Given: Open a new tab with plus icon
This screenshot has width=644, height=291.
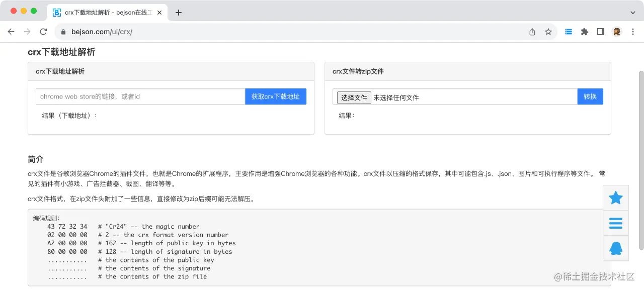Looking at the screenshot, I should point(178,13).
